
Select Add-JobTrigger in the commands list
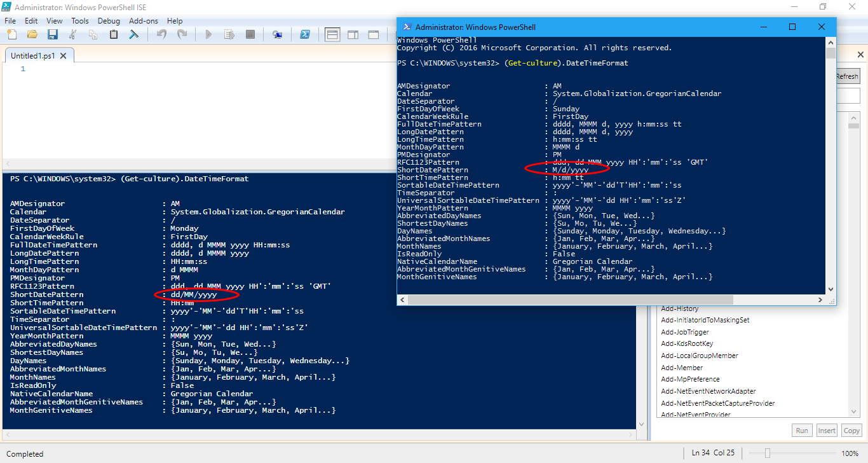(685, 332)
